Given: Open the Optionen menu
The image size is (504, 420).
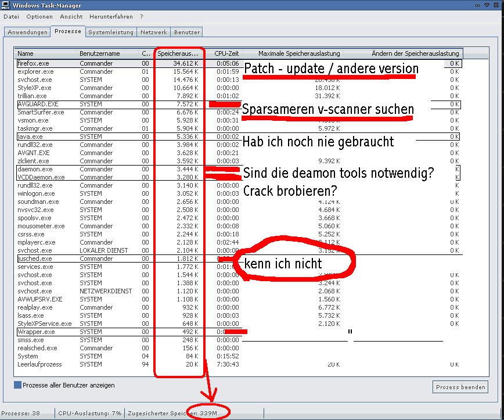Looking at the screenshot, I should coord(39,16).
